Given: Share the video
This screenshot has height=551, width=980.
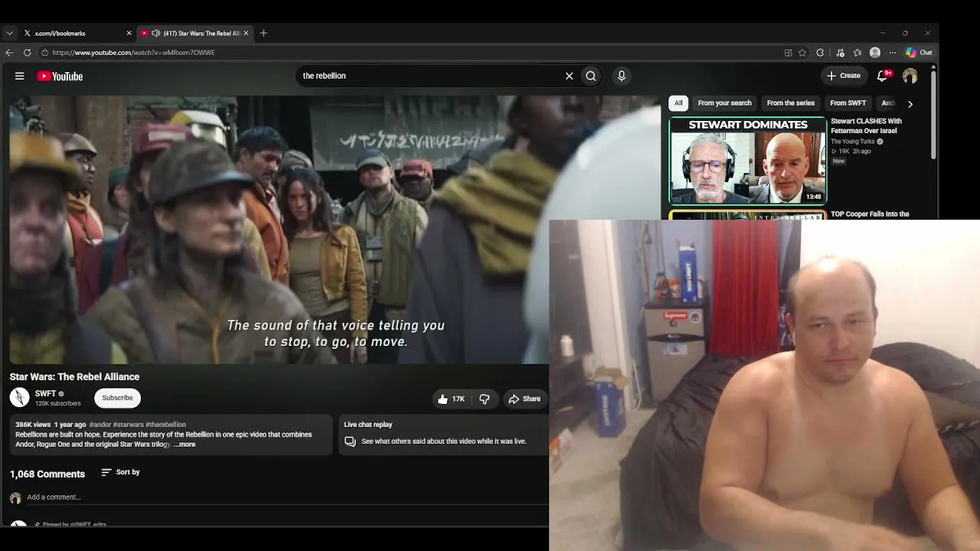Looking at the screenshot, I should tap(524, 399).
